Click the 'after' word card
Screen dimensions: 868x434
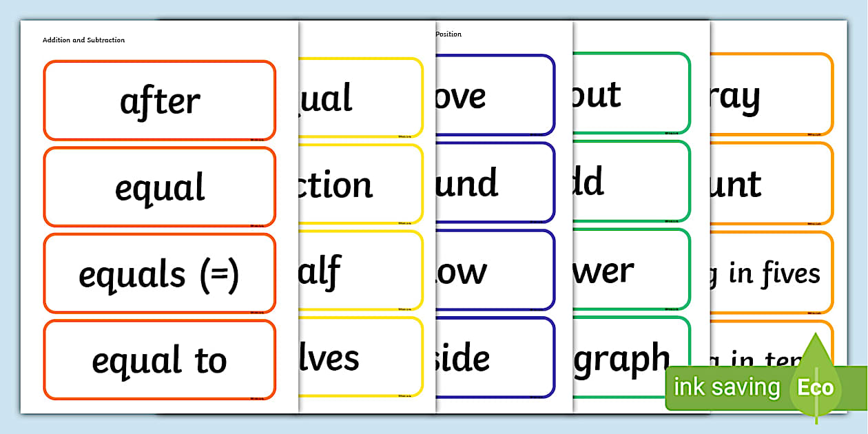(159, 101)
